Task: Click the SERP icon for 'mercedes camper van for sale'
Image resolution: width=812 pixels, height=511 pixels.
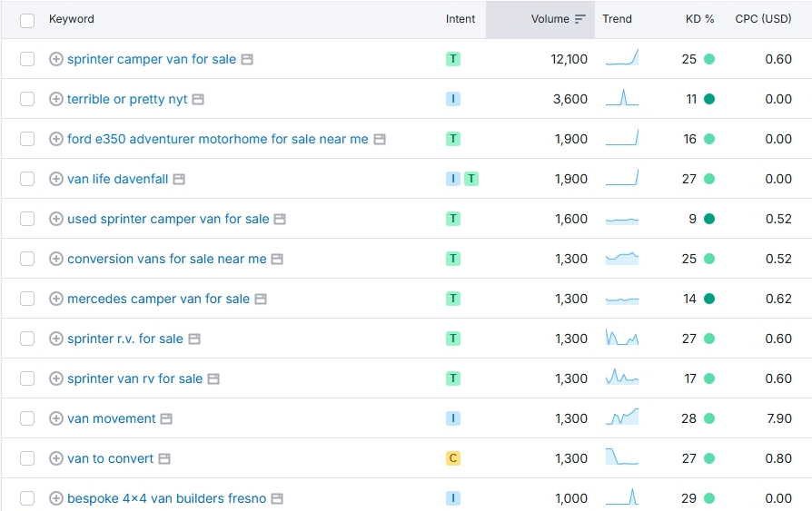Action: 261,299
